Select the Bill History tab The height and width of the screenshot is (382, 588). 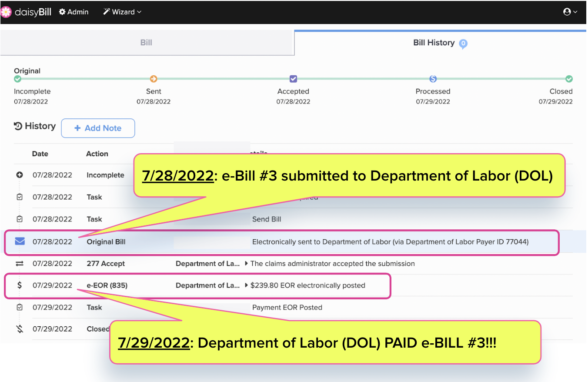tap(440, 43)
